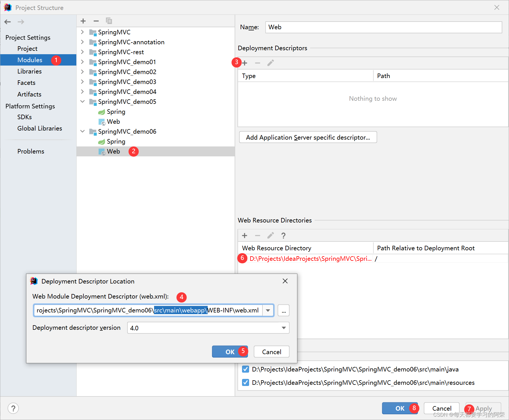Select SpringMVC_demo03 module in tree
The image size is (509, 420).
pyautogui.click(x=127, y=82)
